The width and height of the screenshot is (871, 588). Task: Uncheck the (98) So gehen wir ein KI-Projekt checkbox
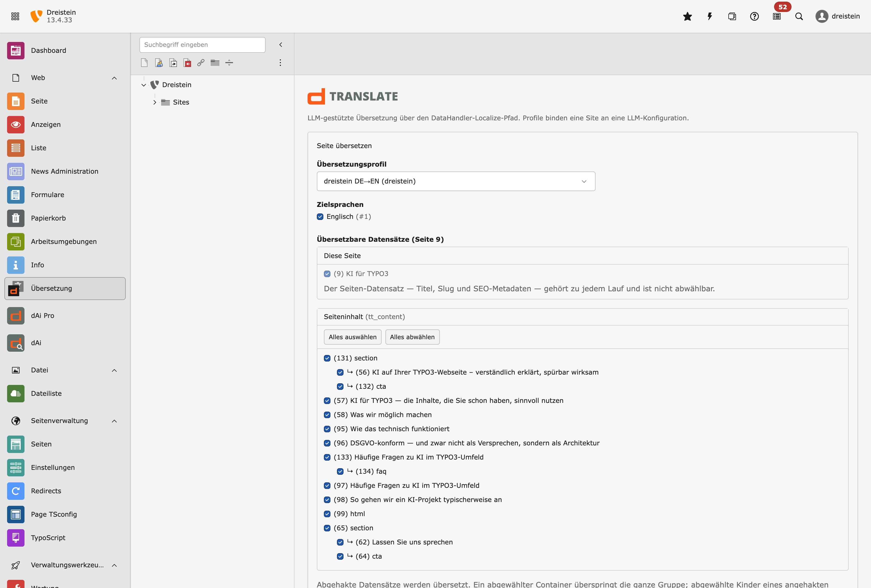click(327, 500)
